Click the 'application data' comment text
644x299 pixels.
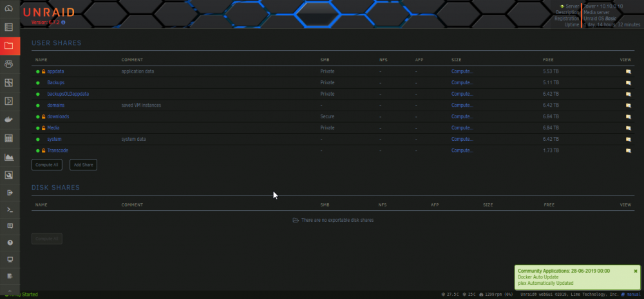[x=138, y=71]
